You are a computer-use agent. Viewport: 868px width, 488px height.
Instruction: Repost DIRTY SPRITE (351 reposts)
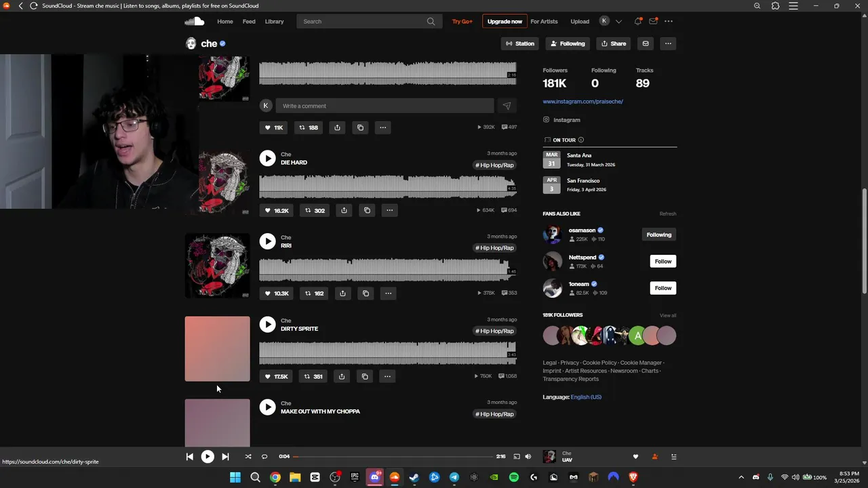[313, 376]
